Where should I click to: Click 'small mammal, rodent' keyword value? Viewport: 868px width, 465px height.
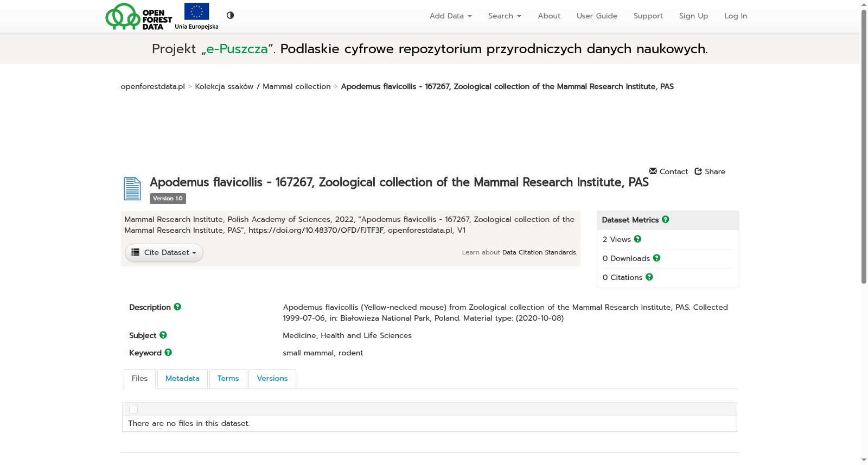[x=323, y=353]
